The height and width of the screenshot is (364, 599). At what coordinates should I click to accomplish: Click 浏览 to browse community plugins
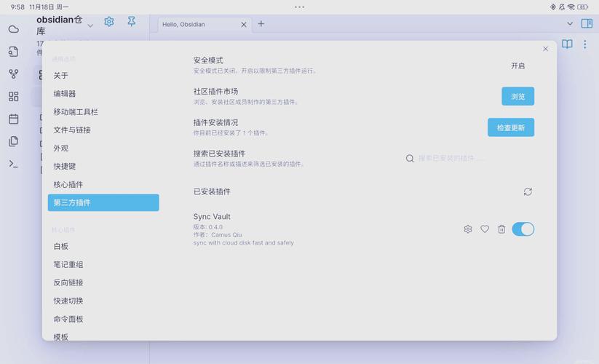pyautogui.click(x=517, y=96)
